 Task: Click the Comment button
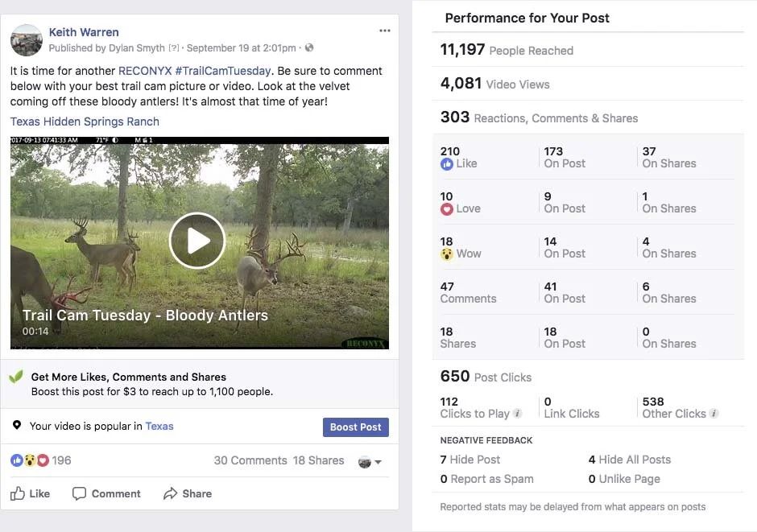pyautogui.click(x=106, y=493)
